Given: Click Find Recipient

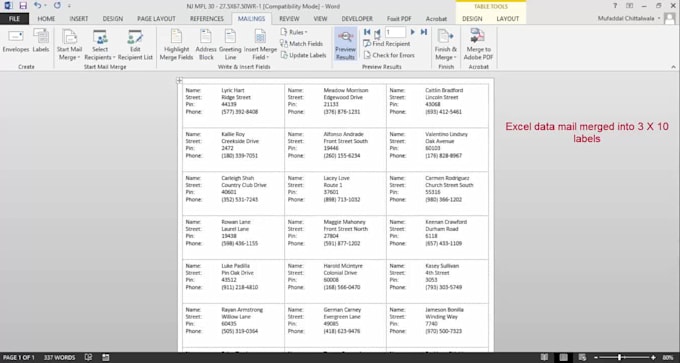Looking at the screenshot, I should tap(386, 44).
